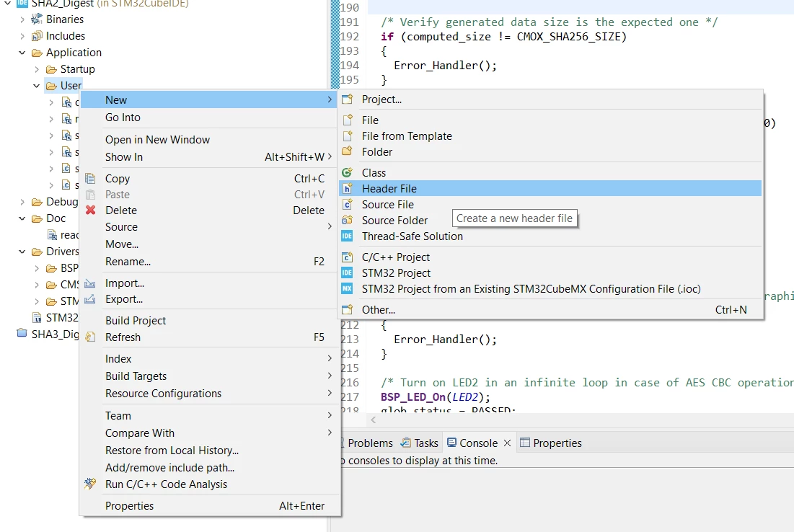The height and width of the screenshot is (532, 794).
Task: Open the Build Targets submenu
Action: (x=210, y=376)
